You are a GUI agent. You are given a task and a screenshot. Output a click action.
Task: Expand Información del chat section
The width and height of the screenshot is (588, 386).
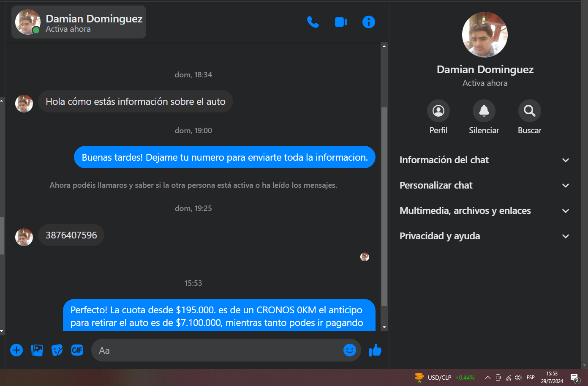[x=485, y=160]
